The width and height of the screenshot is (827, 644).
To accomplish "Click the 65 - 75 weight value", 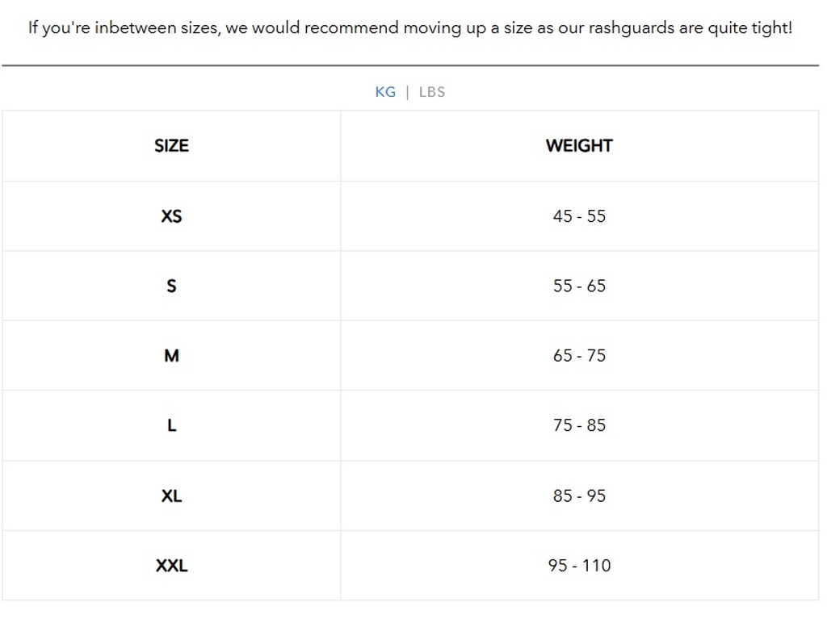I will tap(579, 356).
